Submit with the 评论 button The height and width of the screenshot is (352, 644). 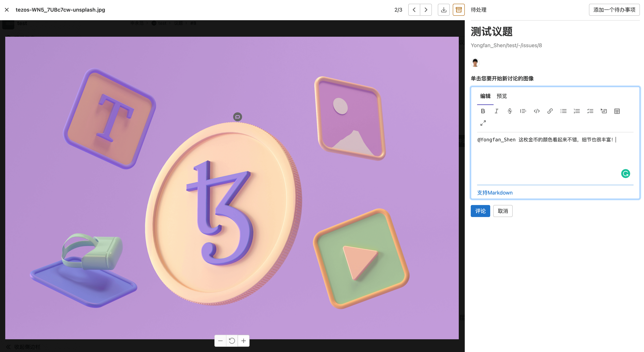[480, 211]
